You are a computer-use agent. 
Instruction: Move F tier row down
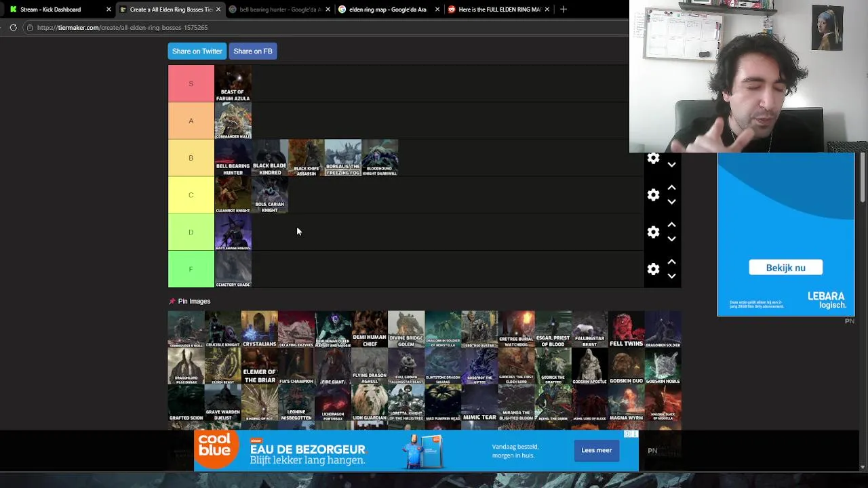click(x=671, y=277)
